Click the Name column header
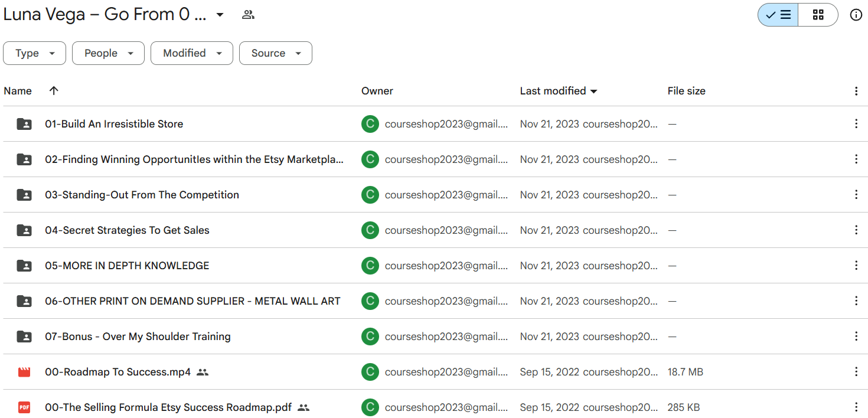The image size is (868, 418). (18, 91)
